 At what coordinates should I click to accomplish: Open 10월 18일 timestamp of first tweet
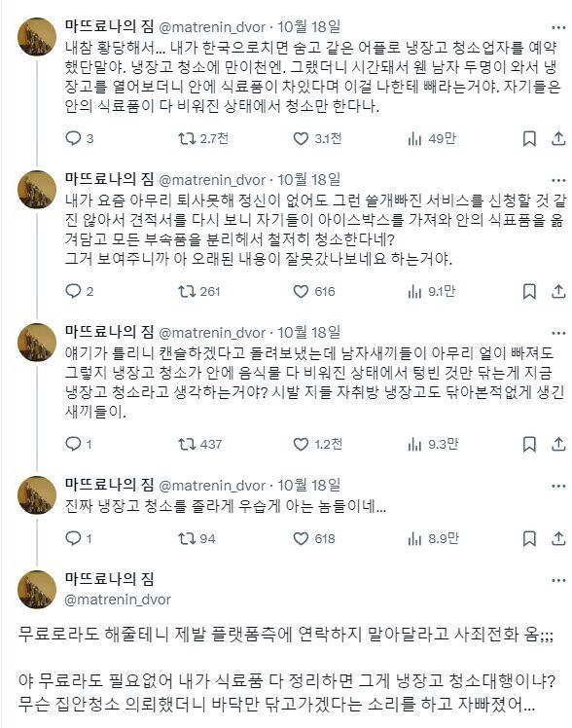(309, 27)
